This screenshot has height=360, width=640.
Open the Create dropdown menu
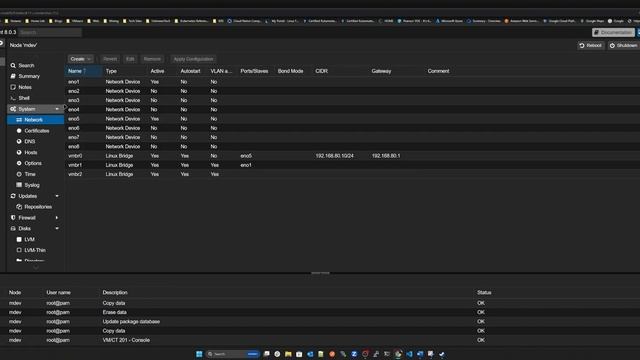(x=80, y=59)
